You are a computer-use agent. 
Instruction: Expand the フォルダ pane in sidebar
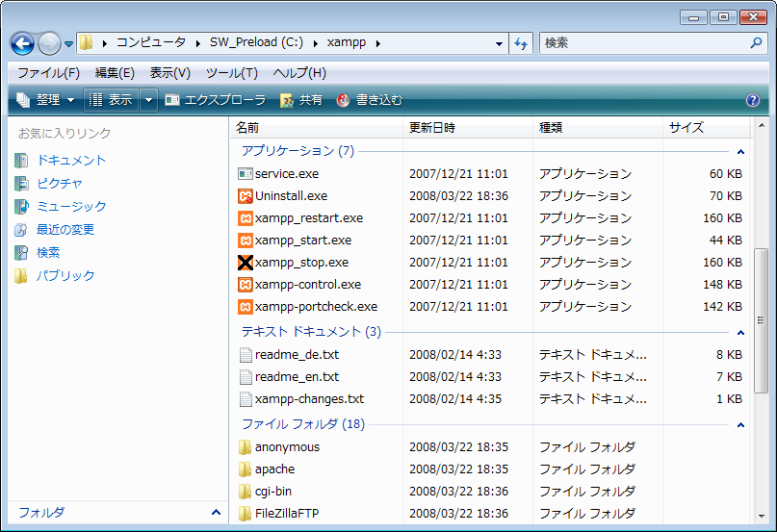pyautogui.click(x=216, y=512)
